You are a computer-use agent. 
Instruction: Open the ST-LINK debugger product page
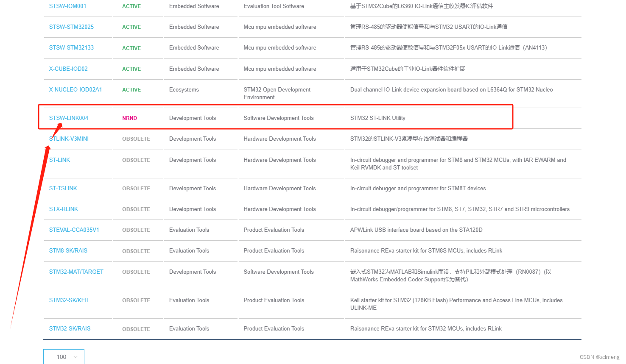[59, 160]
